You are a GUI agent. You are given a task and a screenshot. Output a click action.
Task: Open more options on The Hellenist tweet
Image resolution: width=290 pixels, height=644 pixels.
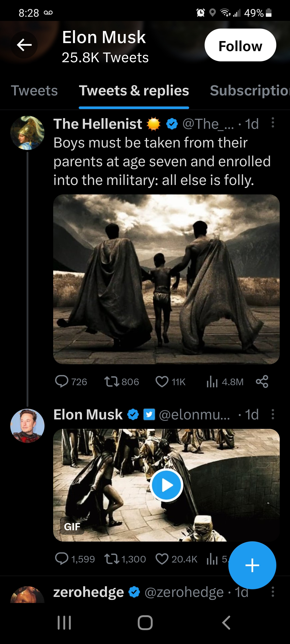(273, 123)
